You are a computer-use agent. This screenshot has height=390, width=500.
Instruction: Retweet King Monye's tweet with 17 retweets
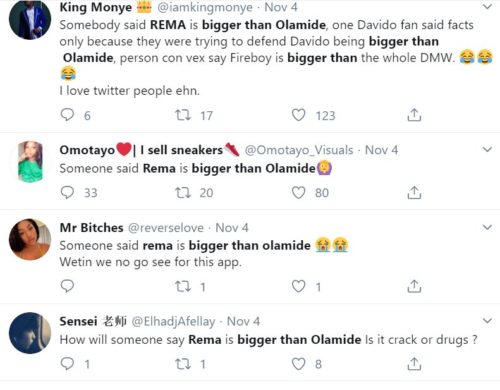(x=183, y=115)
